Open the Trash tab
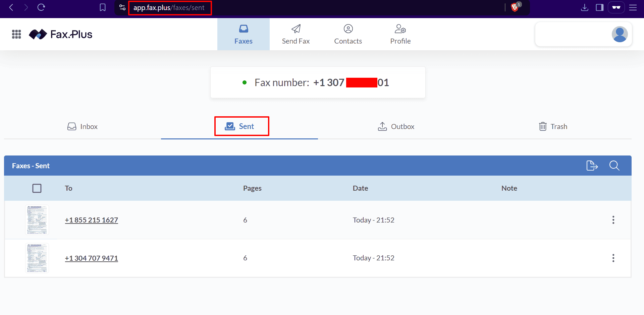Viewport: 644px width, 315px height. coord(553,127)
